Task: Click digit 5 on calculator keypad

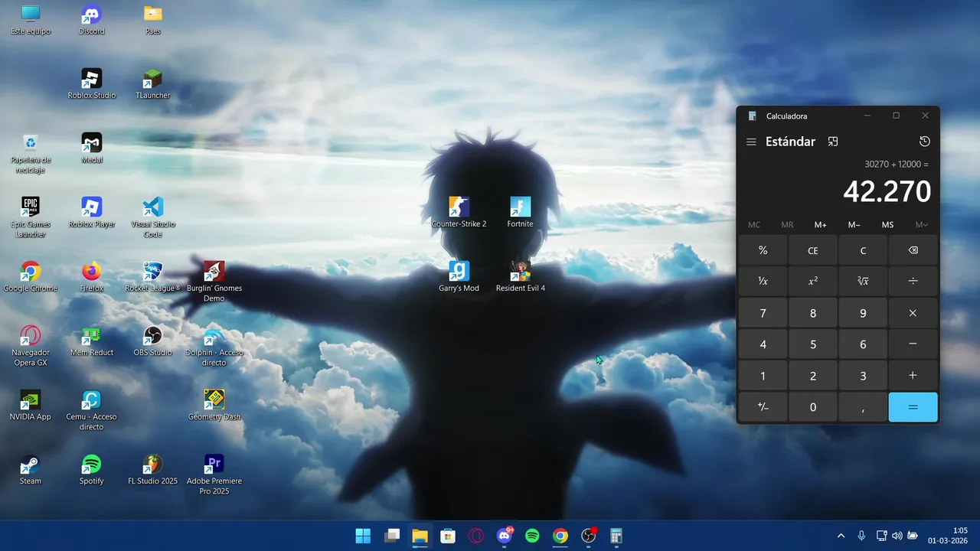Action: (x=813, y=344)
